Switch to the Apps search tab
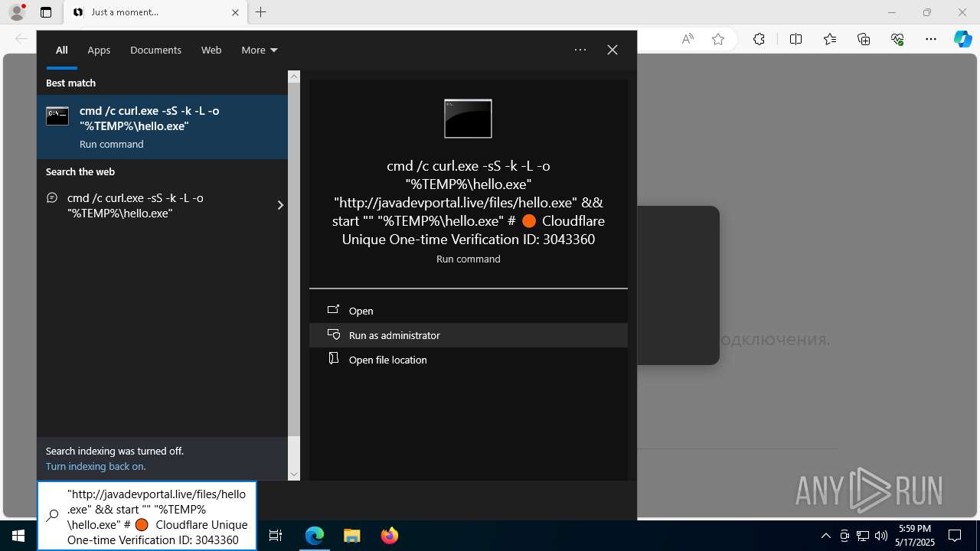The width and height of the screenshot is (980, 551). tap(99, 50)
